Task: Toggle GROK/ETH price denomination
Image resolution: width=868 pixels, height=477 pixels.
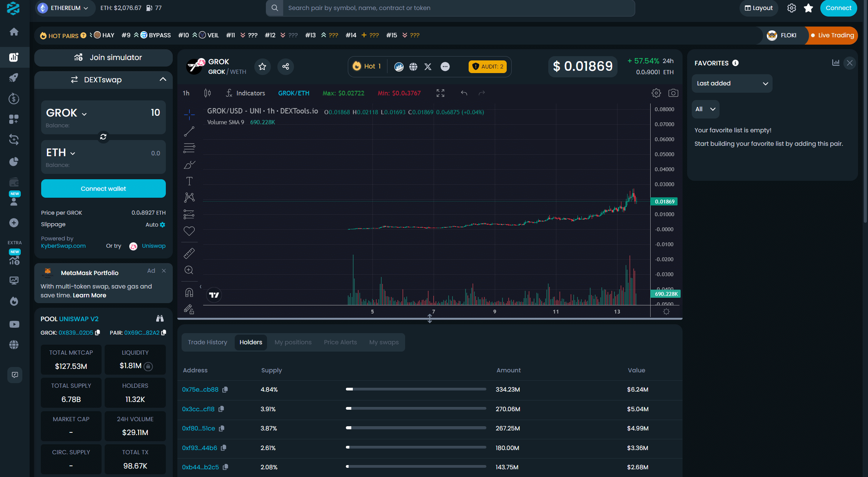Action: (294, 93)
